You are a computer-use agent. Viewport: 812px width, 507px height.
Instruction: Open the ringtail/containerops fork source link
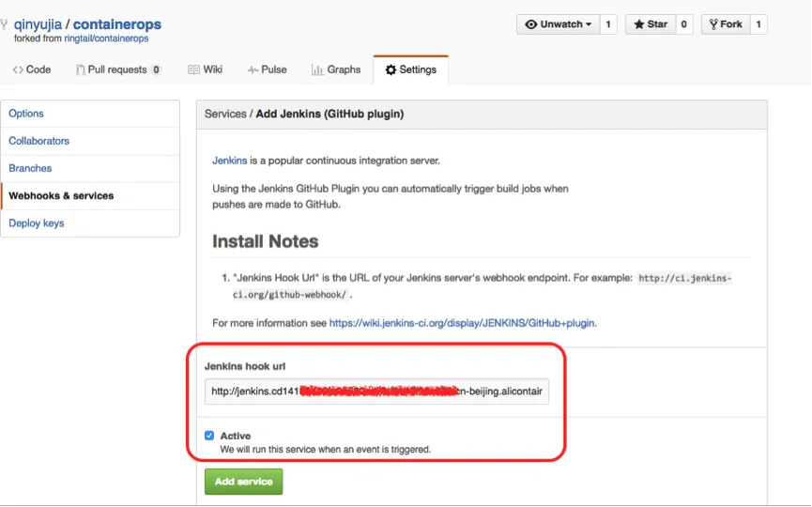(106, 38)
